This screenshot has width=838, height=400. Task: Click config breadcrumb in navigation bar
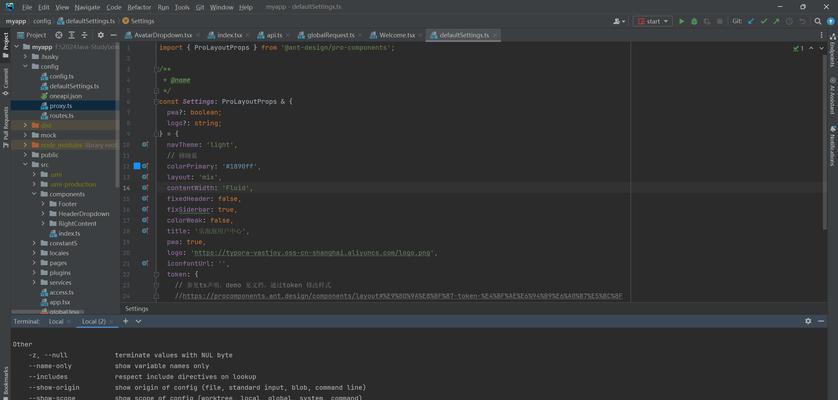point(42,21)
